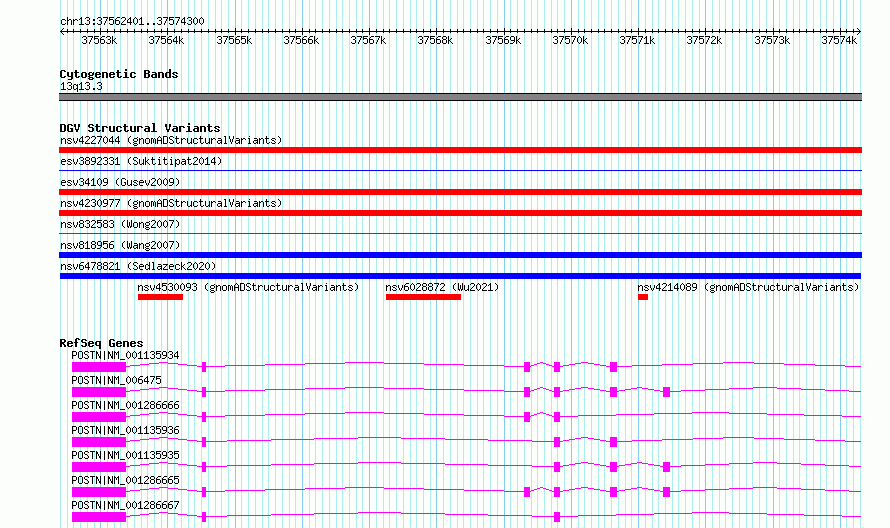Screen dimensions: 890x528
Task: Select the RefSeq Genes track title
Action: point(101,343)
